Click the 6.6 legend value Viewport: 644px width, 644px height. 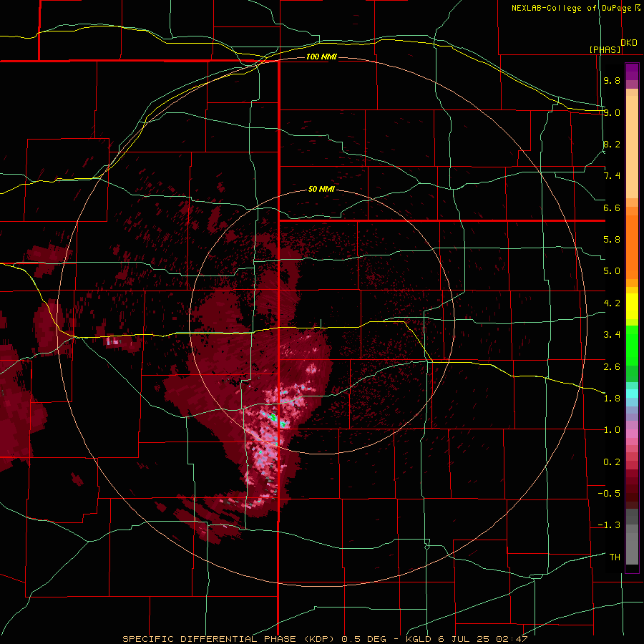[612, 208]
